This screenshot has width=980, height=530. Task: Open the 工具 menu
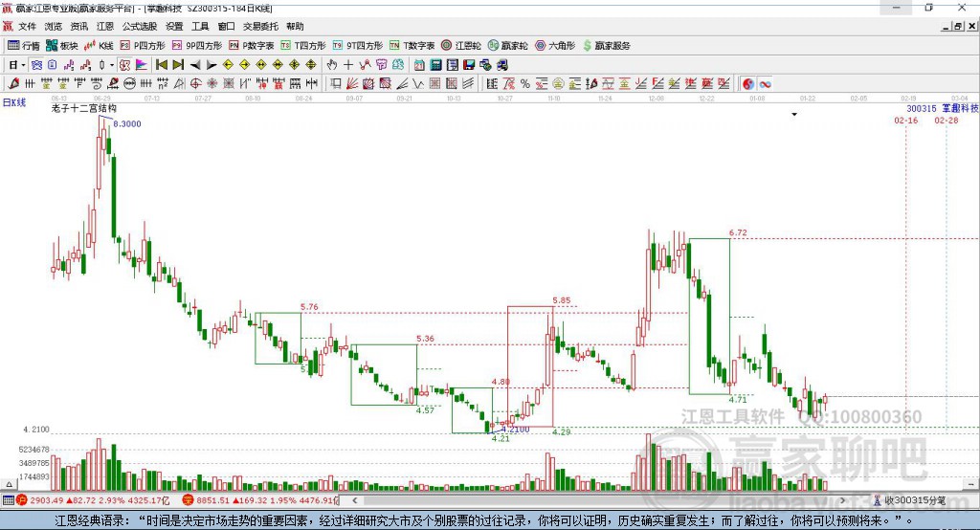click(x=200, y=26)
